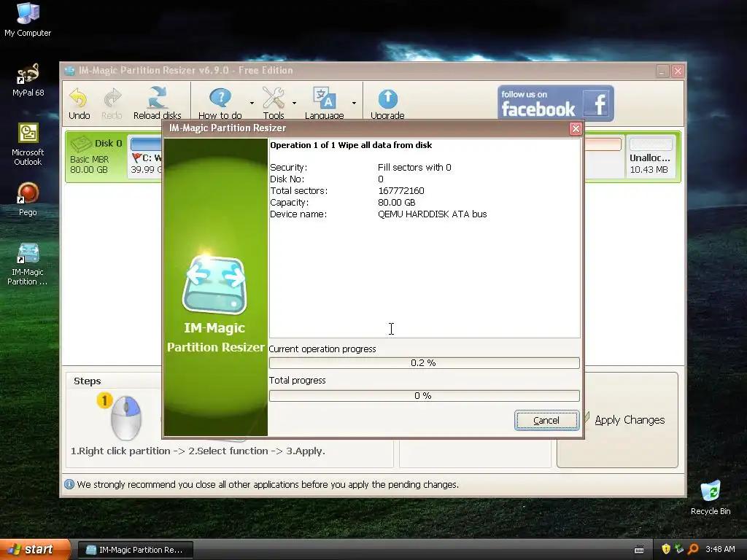This screenshot has height=560, width=747.
Task: Click the security shield tray icon
Action: [x=666, y=549]
